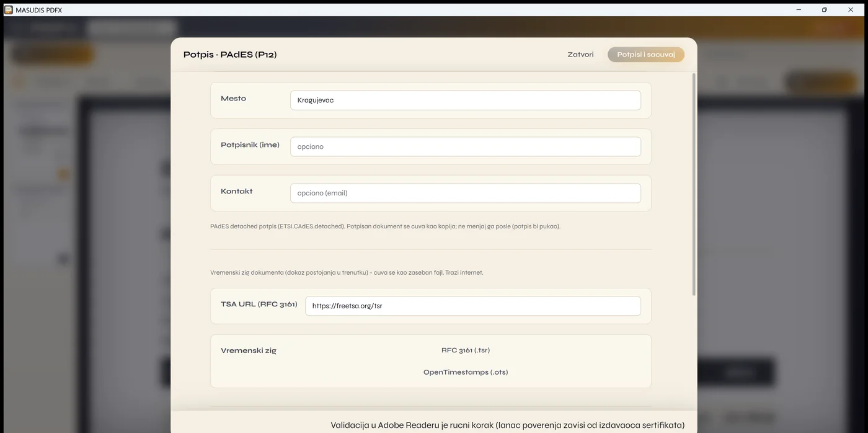Click the dialog's vertical scrollbar thumb

click(694, 184)
